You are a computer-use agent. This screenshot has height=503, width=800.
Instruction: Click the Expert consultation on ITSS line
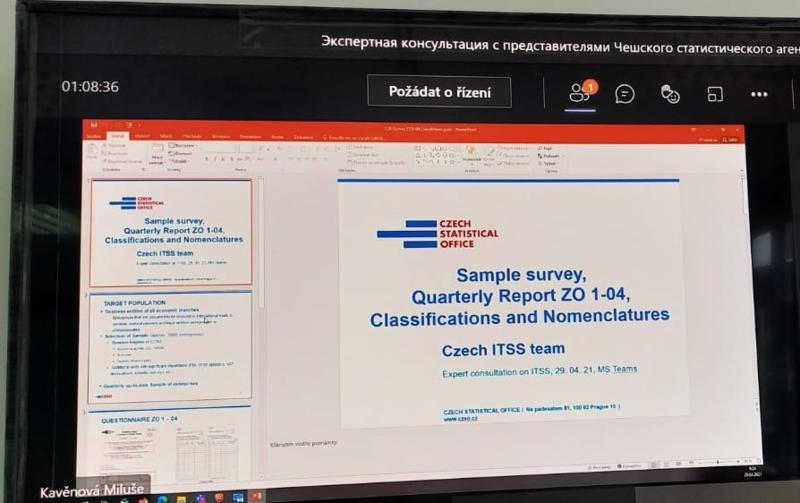point(539,371)
